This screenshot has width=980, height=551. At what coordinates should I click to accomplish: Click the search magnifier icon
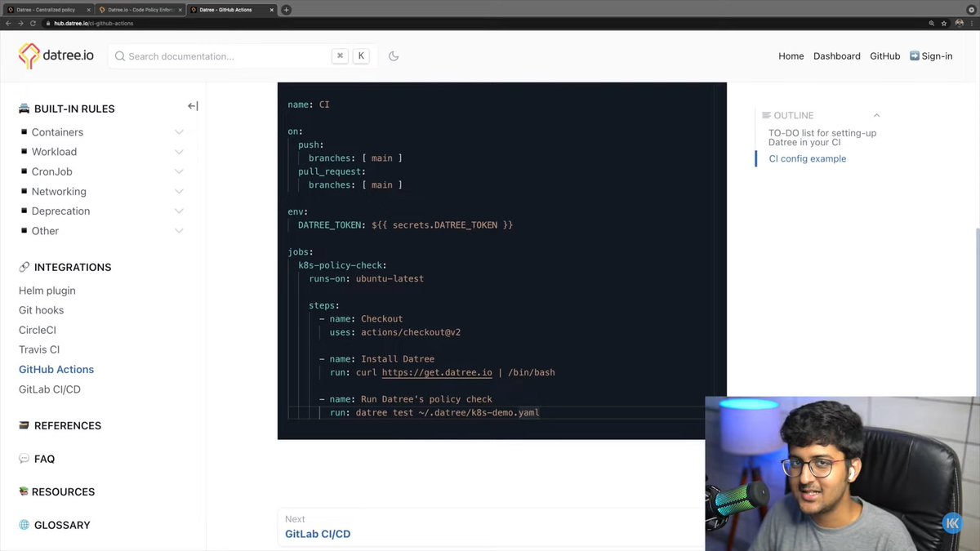pos(120,56)
